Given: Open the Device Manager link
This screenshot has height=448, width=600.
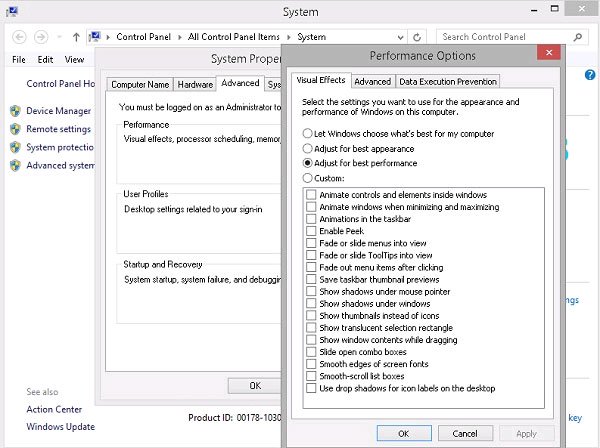Looking at the screenshot, I should [59, 111].
